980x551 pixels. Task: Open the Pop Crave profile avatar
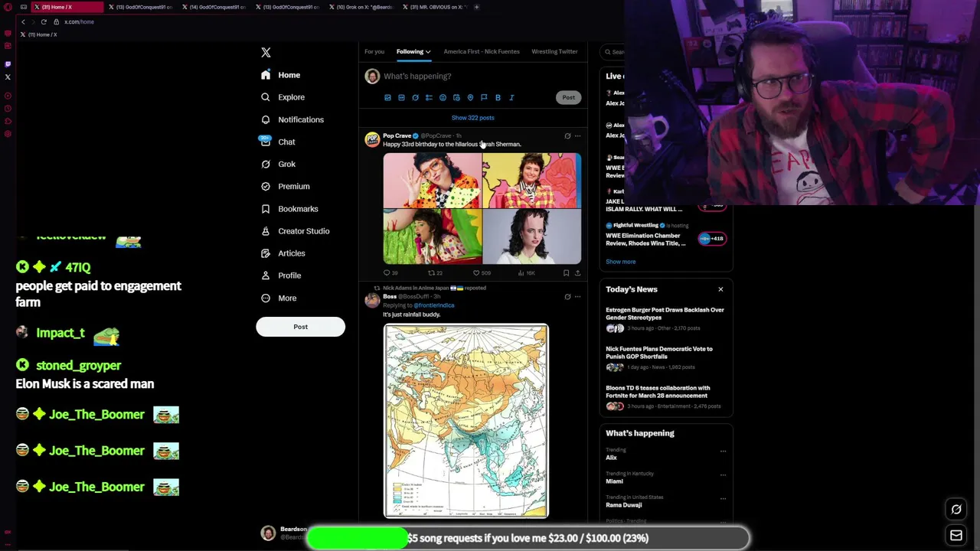tap(372, 140)
